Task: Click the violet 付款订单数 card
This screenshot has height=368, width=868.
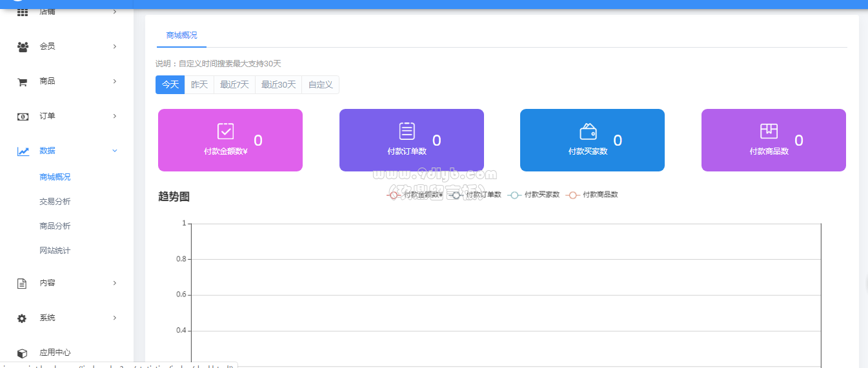Action: click(412, 140)
